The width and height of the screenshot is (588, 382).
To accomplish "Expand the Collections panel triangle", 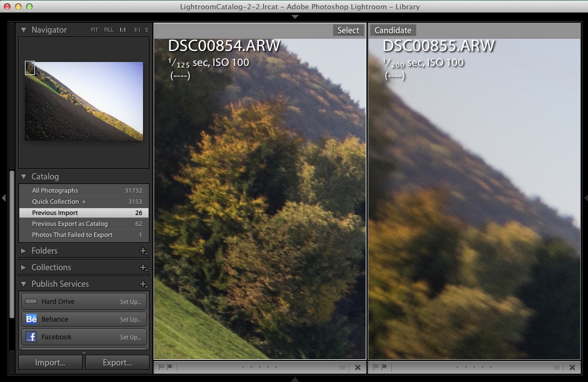I will [x=23, y=267].
